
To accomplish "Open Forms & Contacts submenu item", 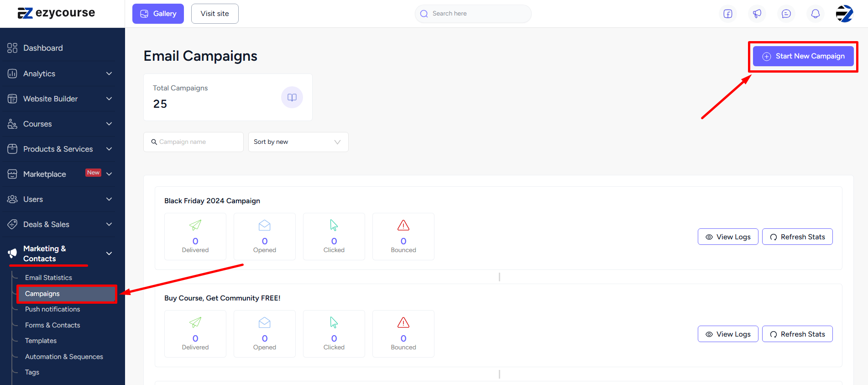I will coord(52,325).
